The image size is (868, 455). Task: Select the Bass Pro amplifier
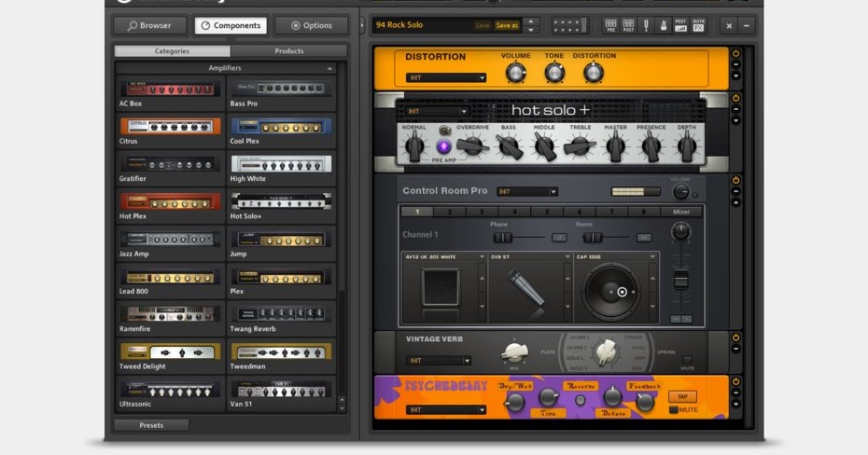click(x=281, y=93)
